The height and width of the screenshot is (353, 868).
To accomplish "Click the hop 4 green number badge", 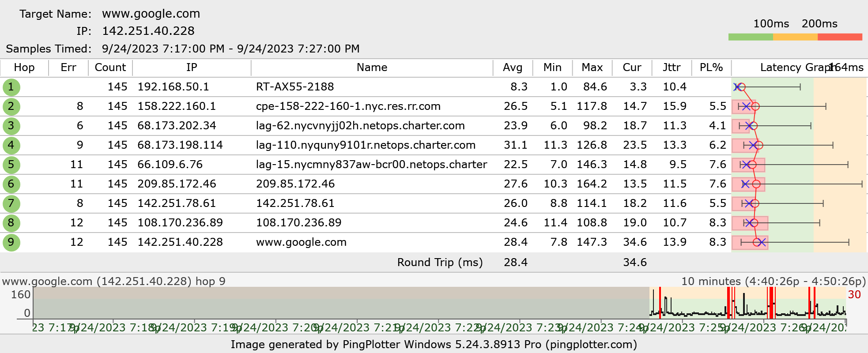I will (x=11, y=145).
